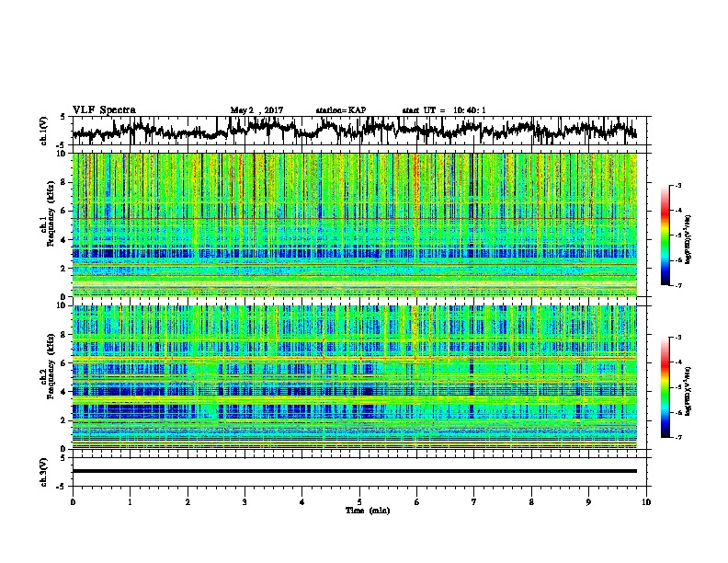This screenshot has width=728, height=563.
Task: Click the "ch.1(V)" voltage axis label
Action: coord(43,131)
